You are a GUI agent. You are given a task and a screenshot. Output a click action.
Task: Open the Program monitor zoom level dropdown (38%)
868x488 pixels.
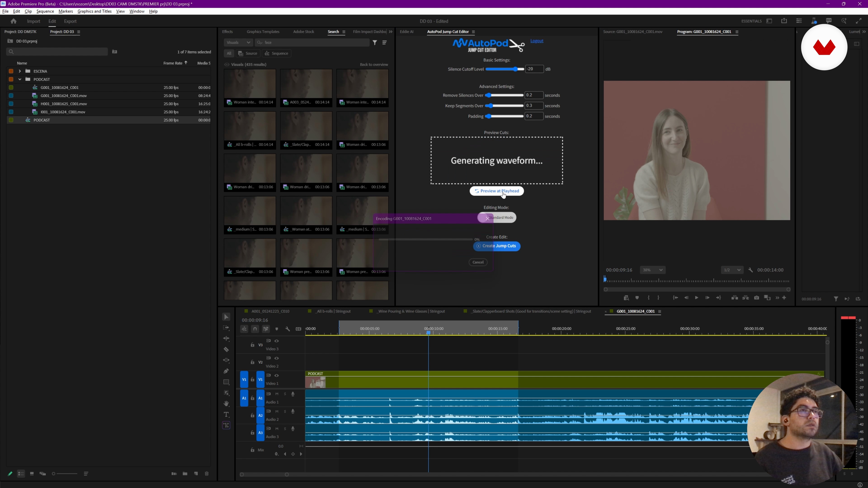pyautogui.click(x=652, y=270)
